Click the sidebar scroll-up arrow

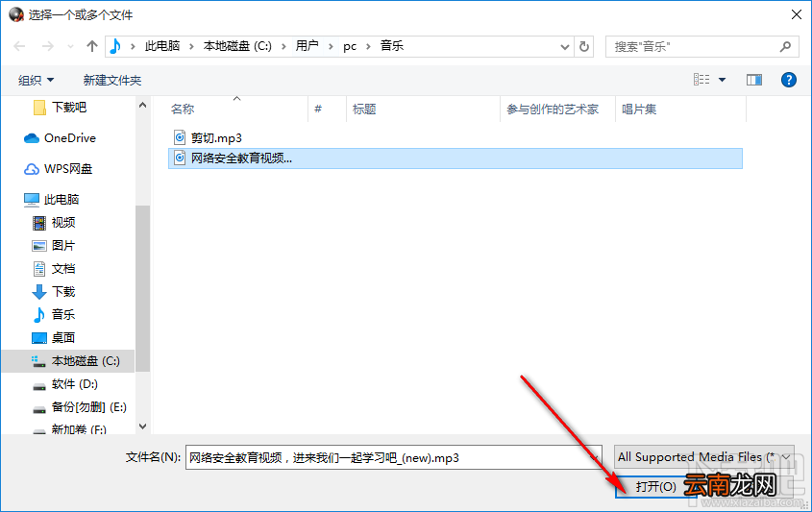coord(143,105)
